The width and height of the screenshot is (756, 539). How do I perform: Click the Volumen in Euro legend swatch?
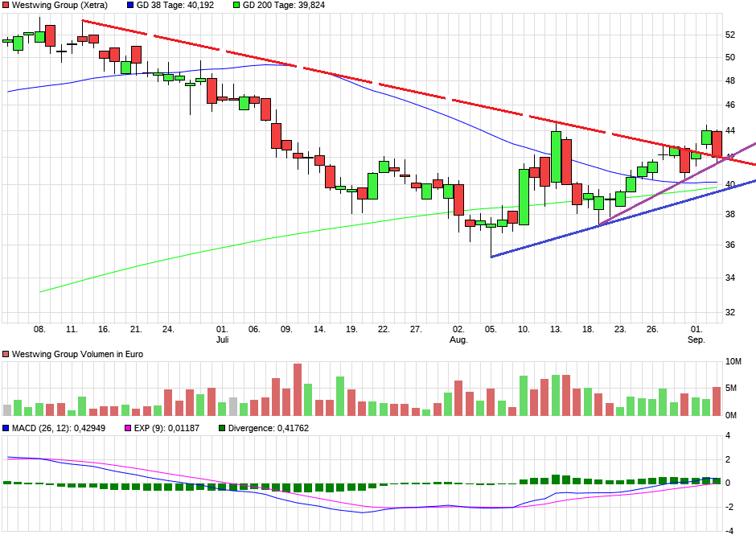pos(6,354)
